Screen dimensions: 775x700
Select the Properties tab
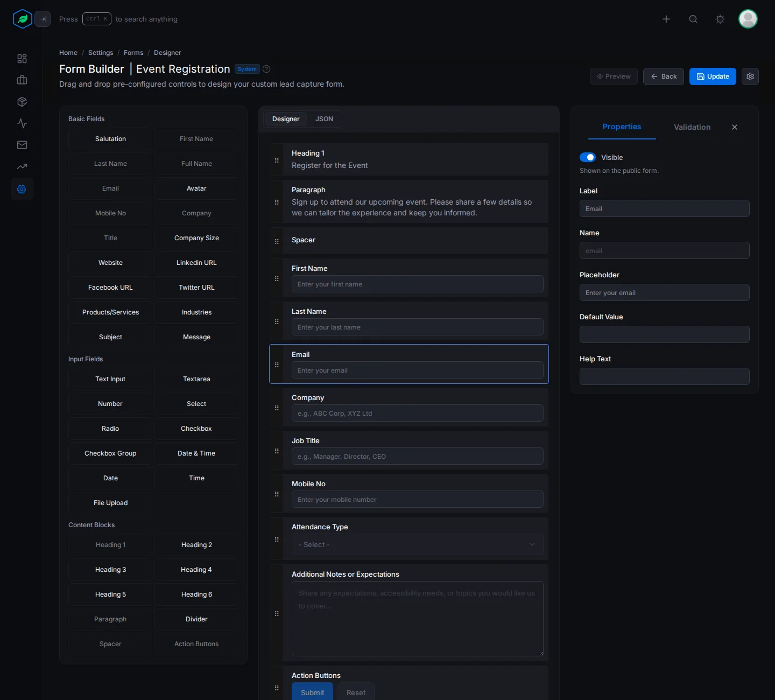[622, 127]
